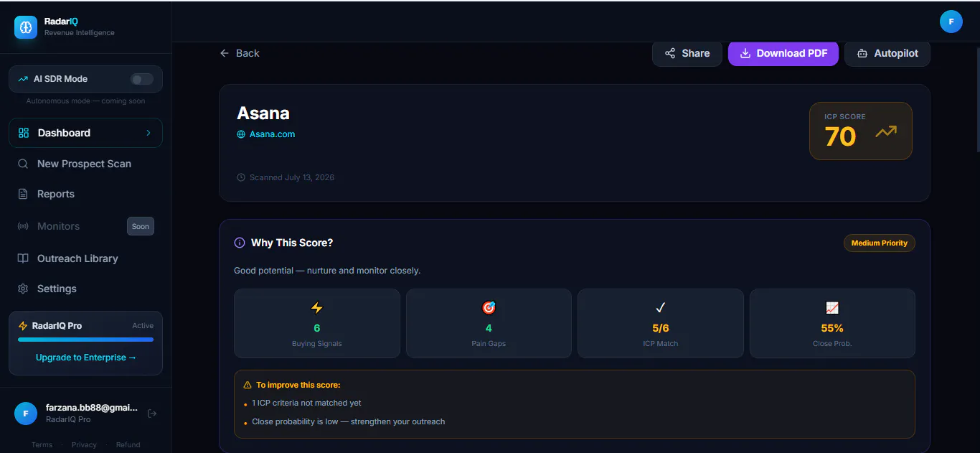Click the Soon badge beside Monitors
Screen dimensions: 980x453
click(141, 226)
